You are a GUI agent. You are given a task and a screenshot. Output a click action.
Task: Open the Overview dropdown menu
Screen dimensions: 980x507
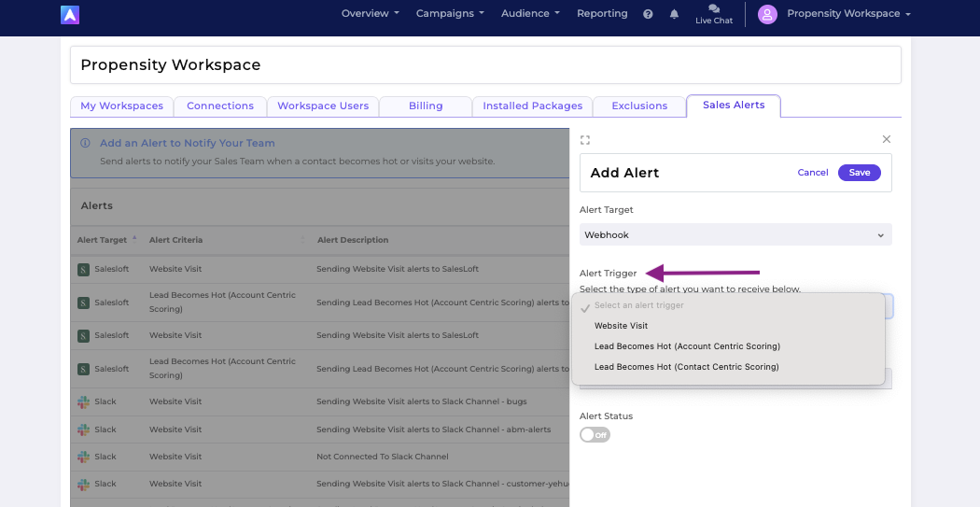pos(370,14)
